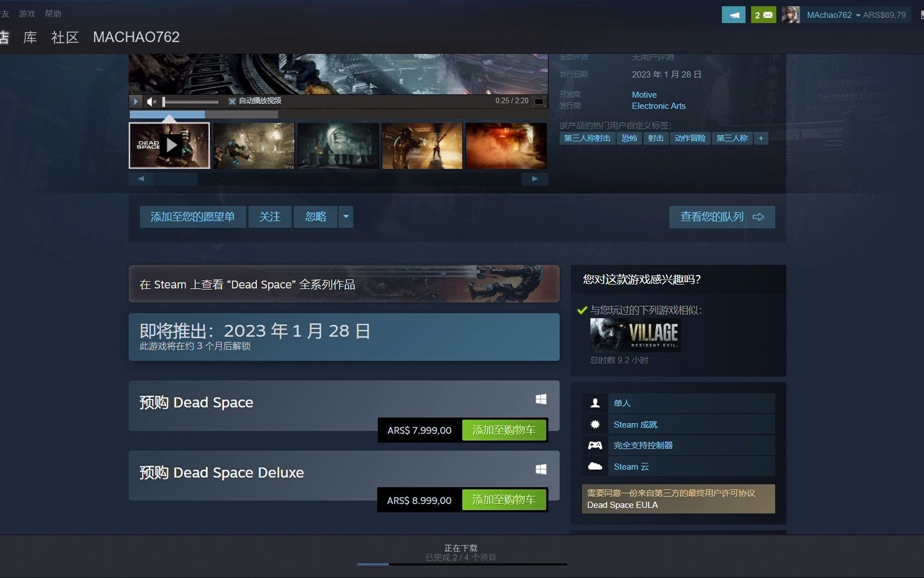924x578 pixels.
Task: Open the MACHAO762 profile tab
Action: pyautogui.click(x=136, y=38)
